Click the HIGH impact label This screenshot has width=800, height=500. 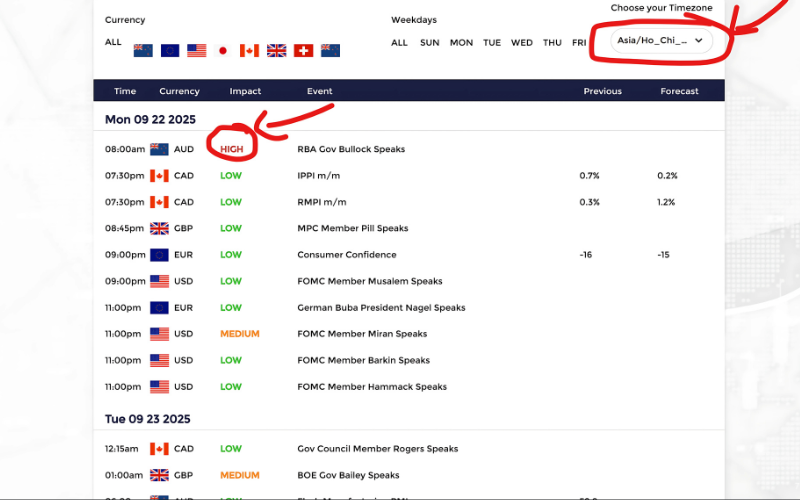point(232,149)
